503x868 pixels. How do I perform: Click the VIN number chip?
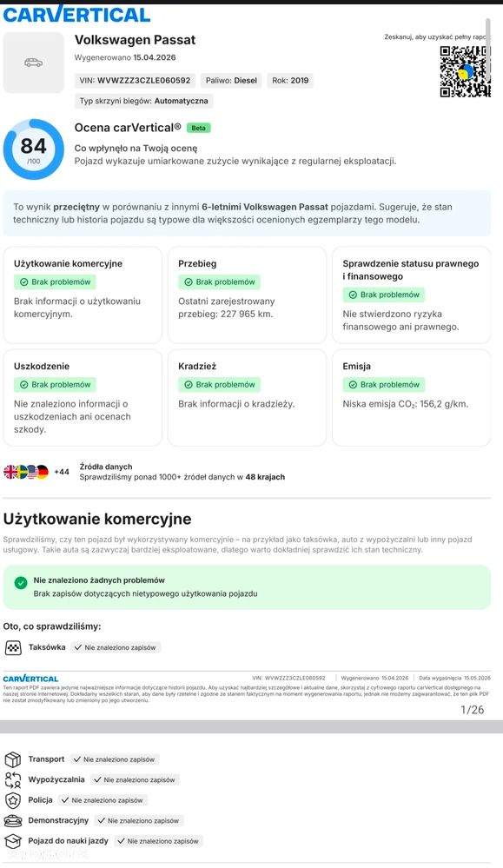pyautogui.click(x=135, y=80)
